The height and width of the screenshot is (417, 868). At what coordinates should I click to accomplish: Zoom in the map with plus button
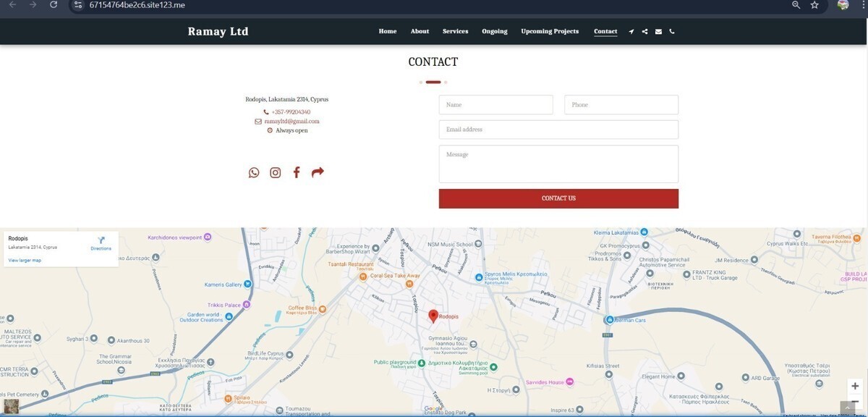tap(855, 387)
